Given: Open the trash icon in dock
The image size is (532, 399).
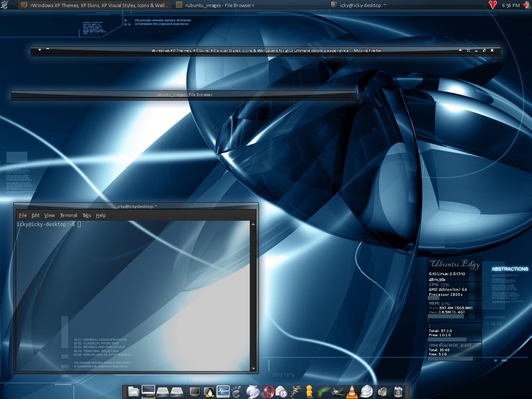Looking at the screenshot, I should pyautogui.click(x=398, y=392).
